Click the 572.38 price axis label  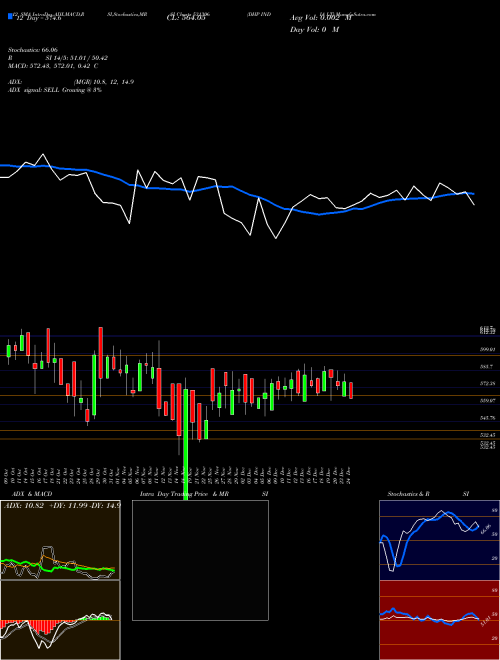pos(488,383)
